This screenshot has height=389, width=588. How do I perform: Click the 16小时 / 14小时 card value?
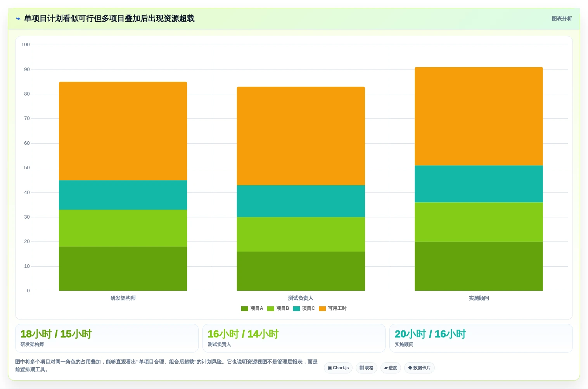[x=243, y=334]
